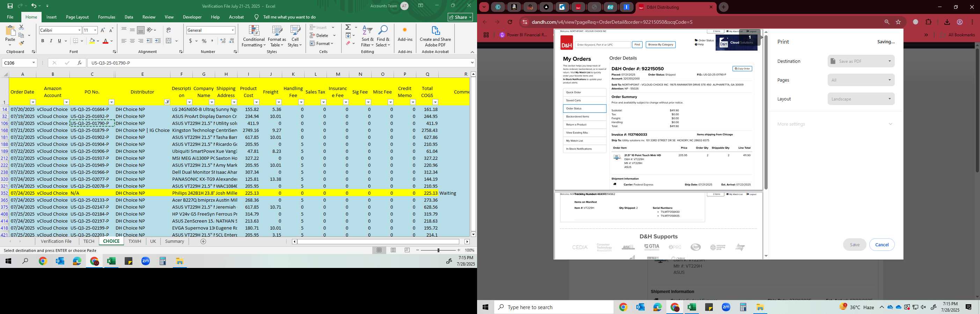Reload the D&H page in Chrome
This screenshot has width=980, height=314.
510,22
